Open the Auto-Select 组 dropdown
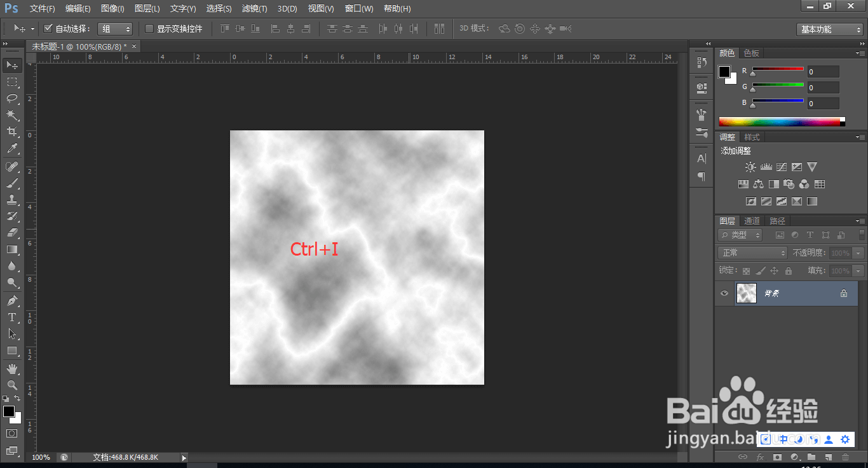The height and width of the screenshot is (468, 868). (x=115, y=29)
